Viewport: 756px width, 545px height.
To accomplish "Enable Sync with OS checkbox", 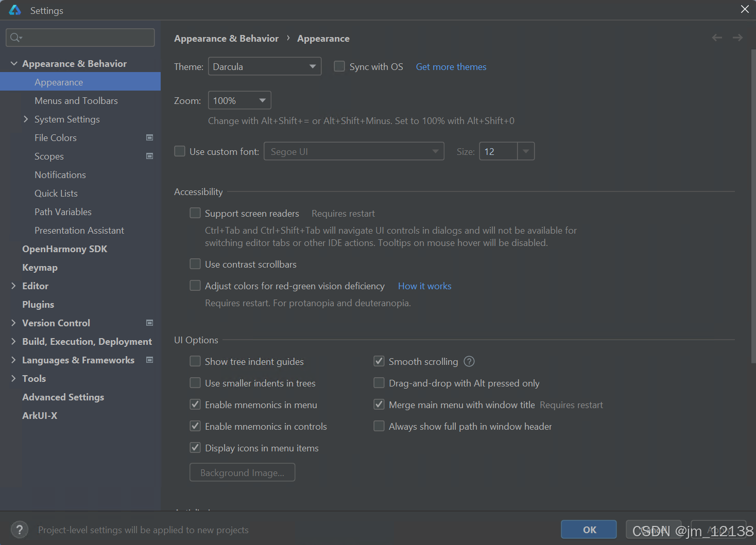I will point(339,66).
